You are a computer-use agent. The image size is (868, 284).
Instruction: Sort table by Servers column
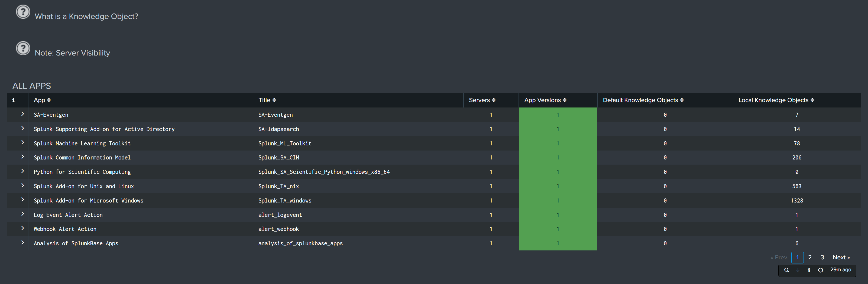(482, 100)
